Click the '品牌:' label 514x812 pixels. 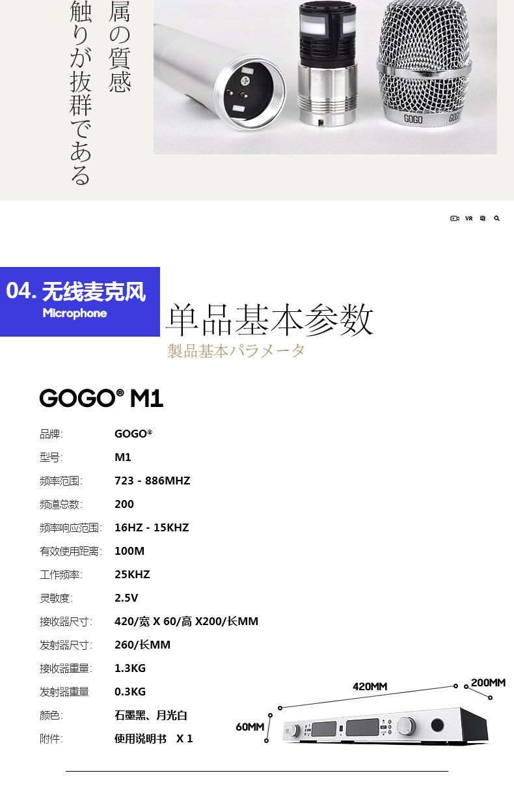click(x=51, y=434)
